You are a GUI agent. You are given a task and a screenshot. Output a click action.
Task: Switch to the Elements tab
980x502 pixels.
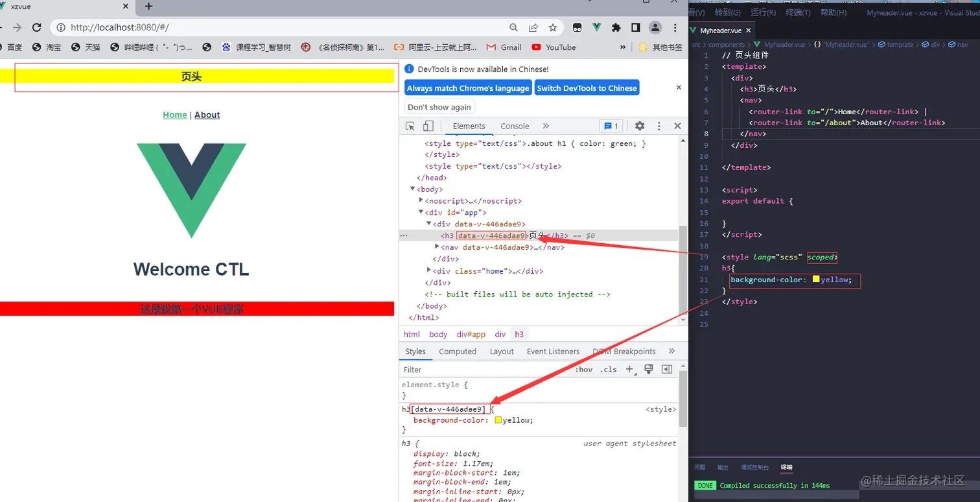pos(469,126)
